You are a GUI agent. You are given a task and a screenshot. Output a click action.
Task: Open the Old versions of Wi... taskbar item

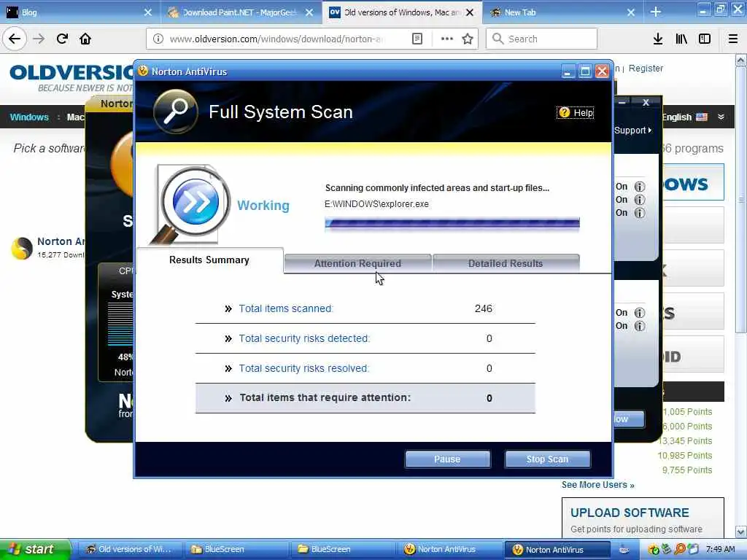point(128,549)
